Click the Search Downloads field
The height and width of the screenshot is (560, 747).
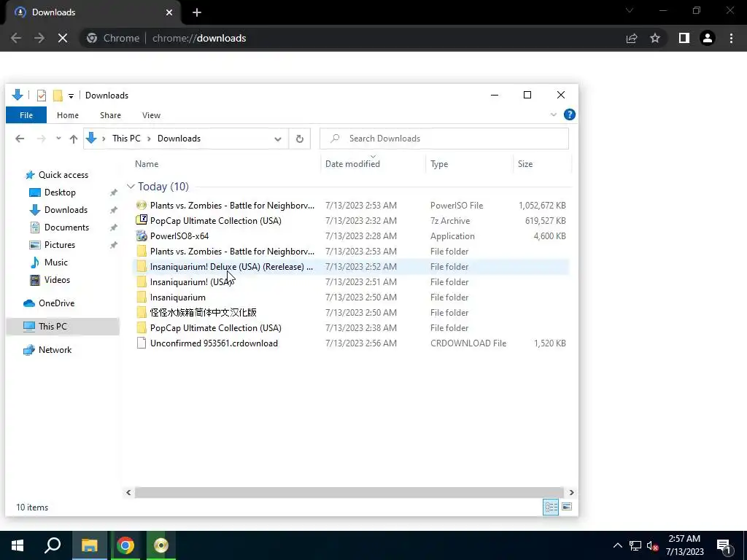click(x=444, y=139)
